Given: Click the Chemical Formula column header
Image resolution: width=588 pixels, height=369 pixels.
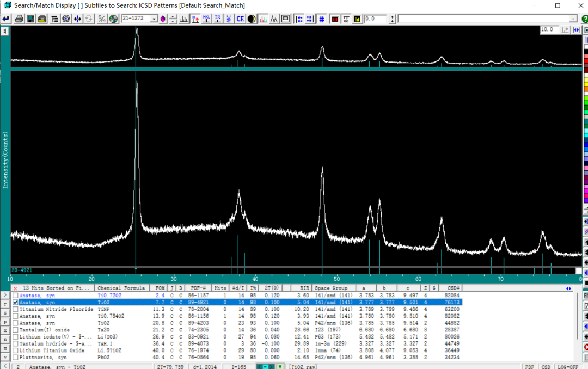Looking at the screenshot, I should click(122, 288).
